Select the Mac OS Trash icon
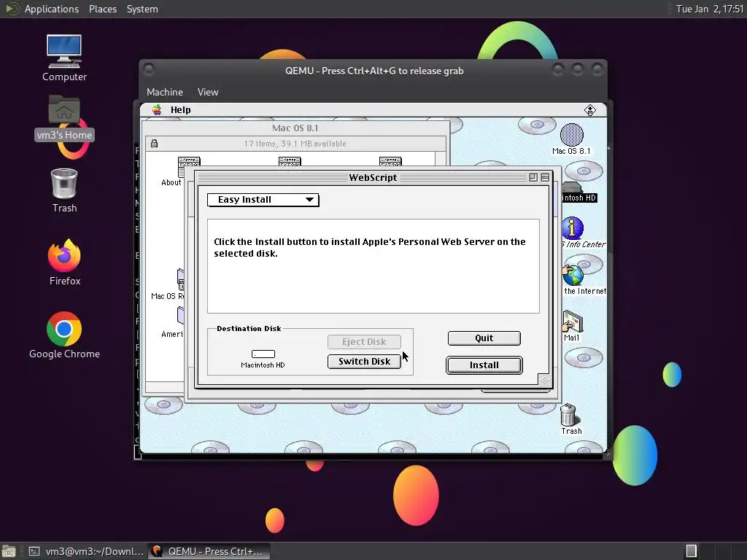Viewport: 747px width, 560px height. click(569, 415)
